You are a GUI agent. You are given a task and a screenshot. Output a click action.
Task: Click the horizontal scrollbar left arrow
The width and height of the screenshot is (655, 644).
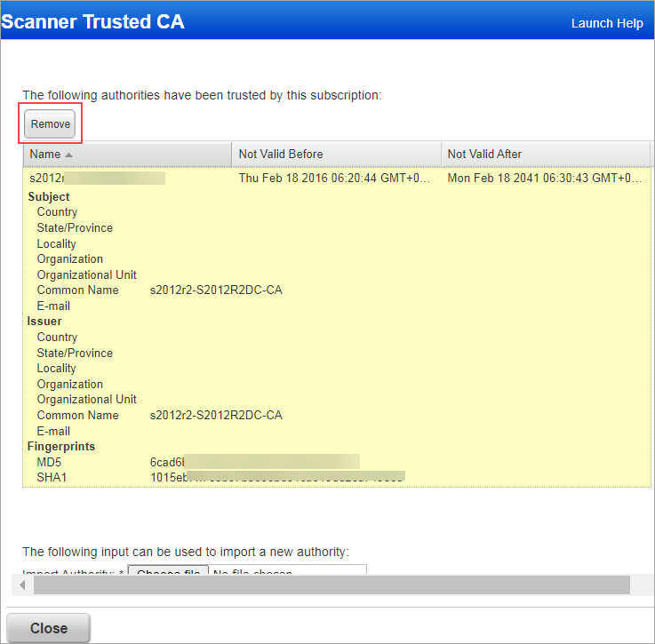click(22, 585)
